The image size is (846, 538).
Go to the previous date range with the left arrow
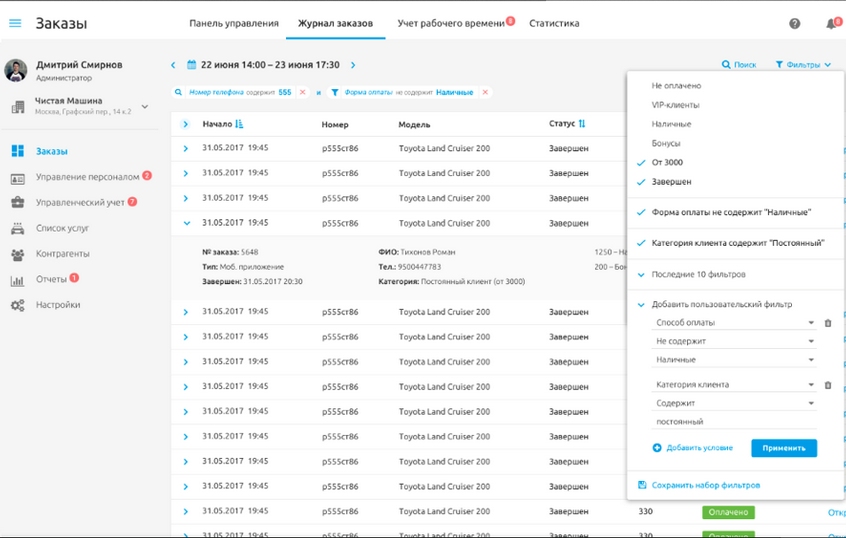click(x=173, y=65)
